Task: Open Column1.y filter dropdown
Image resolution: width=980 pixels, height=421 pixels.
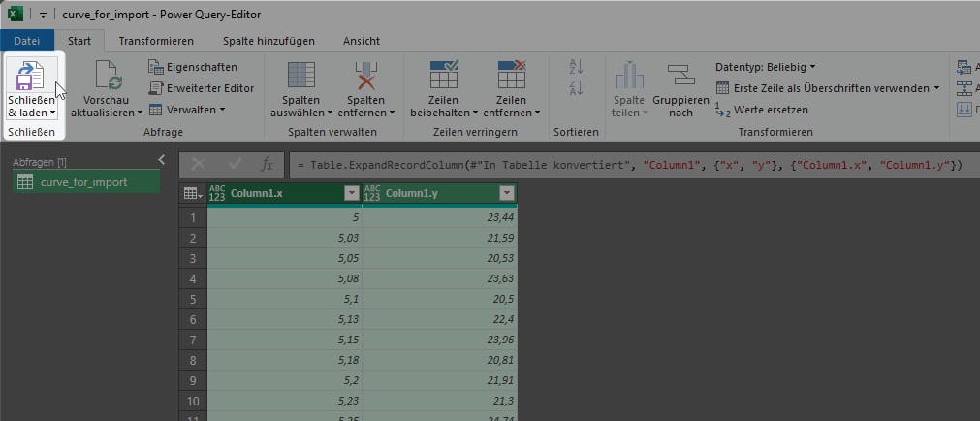Action: click(506, 193)
